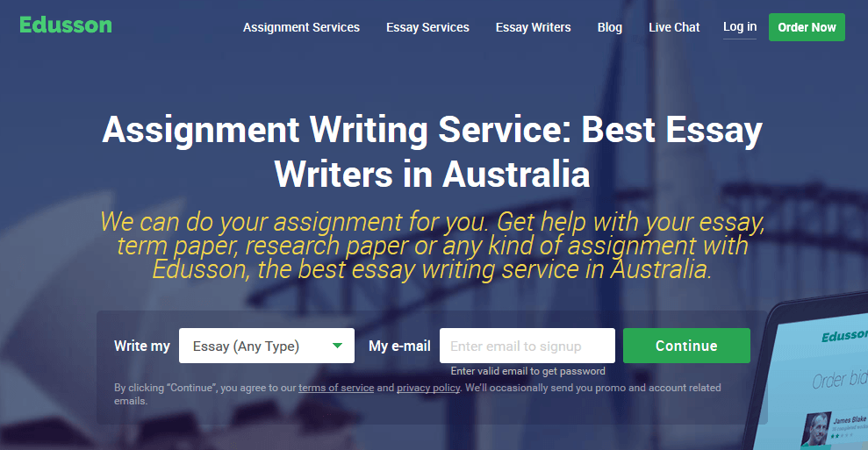Click the James Blake writer avatar on tablet
Screen dimensions: 868x450
pos(816,429)
